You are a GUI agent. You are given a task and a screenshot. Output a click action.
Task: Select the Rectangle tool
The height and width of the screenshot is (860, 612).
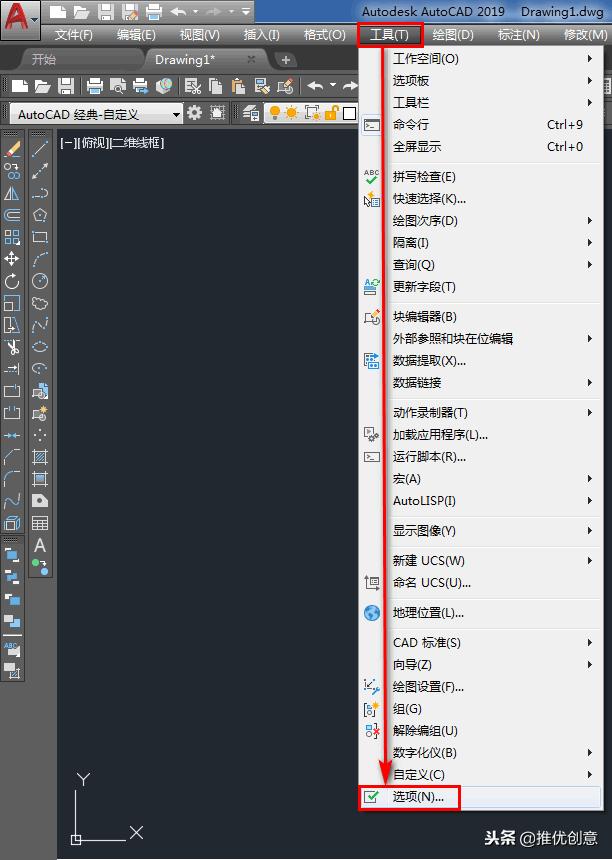(40, 237)
